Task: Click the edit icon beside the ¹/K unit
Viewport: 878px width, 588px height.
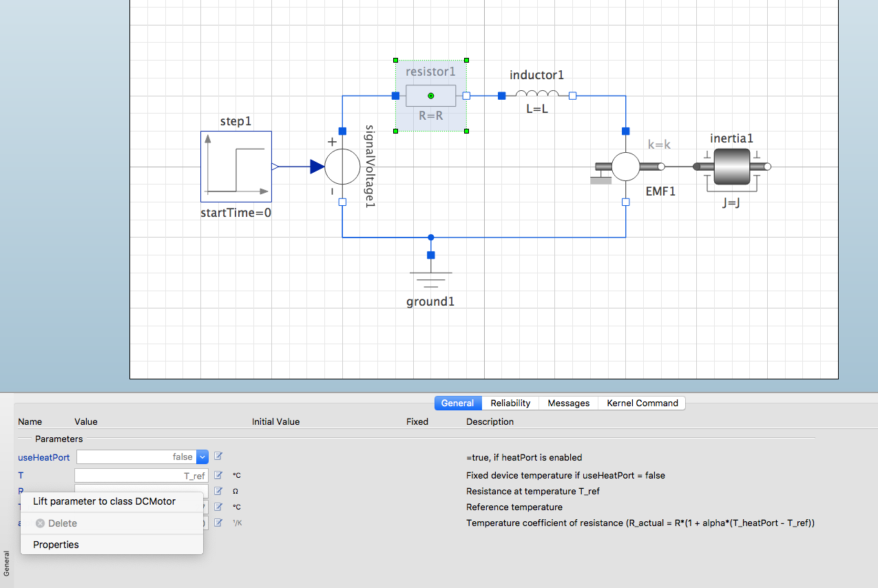Action: 218,523
